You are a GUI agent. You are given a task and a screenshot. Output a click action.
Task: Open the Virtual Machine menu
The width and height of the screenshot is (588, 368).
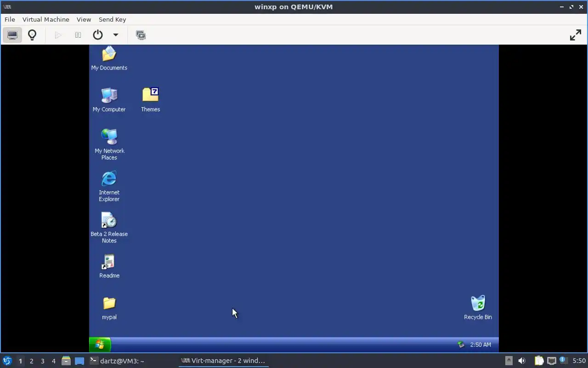[46, 19]
